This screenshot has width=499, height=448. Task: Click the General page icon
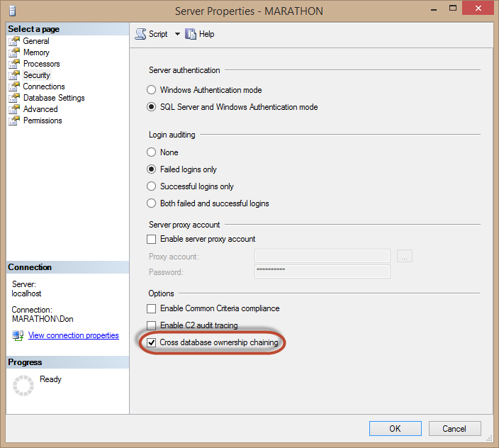pos(14,41)
